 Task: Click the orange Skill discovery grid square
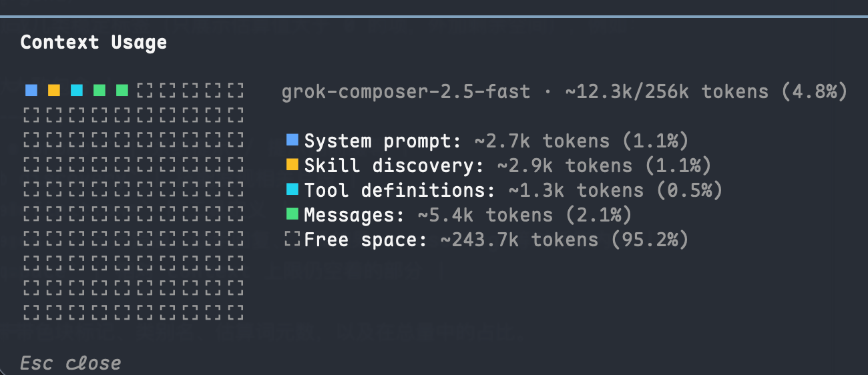tap(54, 90)
